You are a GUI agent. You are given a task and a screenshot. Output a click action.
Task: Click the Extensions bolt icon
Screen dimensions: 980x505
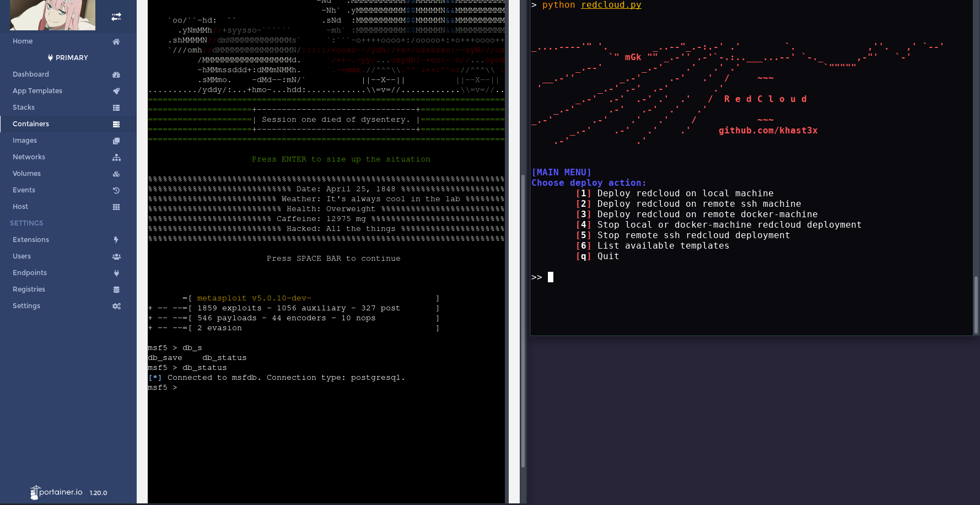pyautogui.click(x=116, y=240)
